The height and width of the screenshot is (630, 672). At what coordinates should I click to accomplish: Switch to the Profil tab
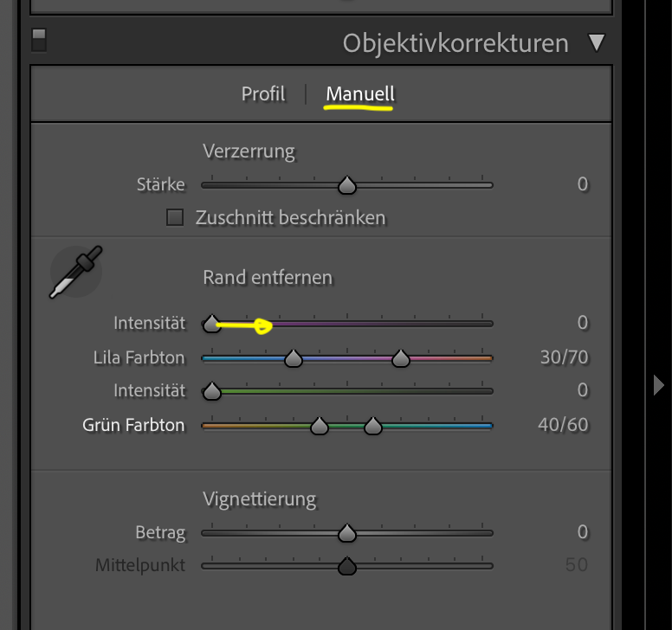263,93
